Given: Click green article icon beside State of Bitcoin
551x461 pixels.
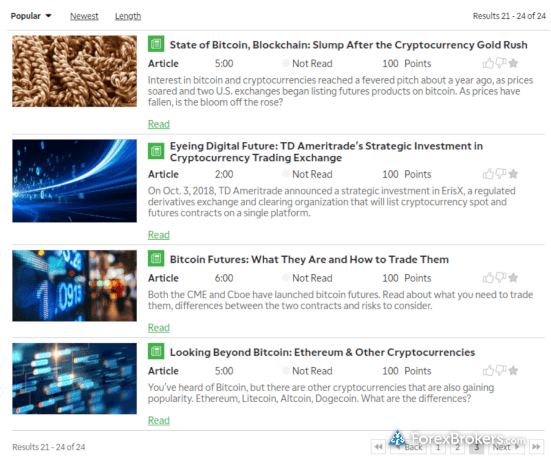Looking at the screenshot, I should (156, 44).
